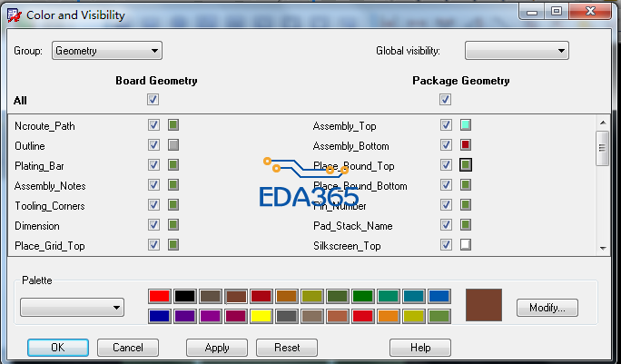Uncheck Ncroute_Path visibility checkbox
The image size is (621, 364).
pos(153,124)
